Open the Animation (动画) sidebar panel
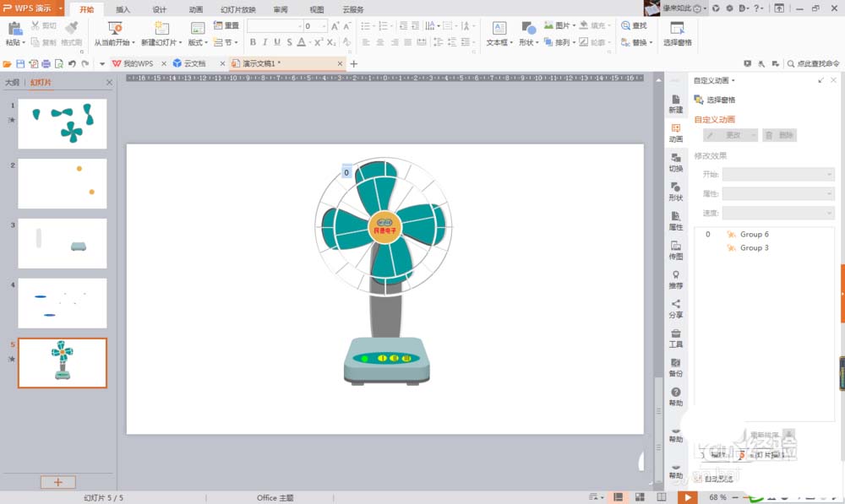This screenshot has height=504, width=845. [x=676, y=133]
